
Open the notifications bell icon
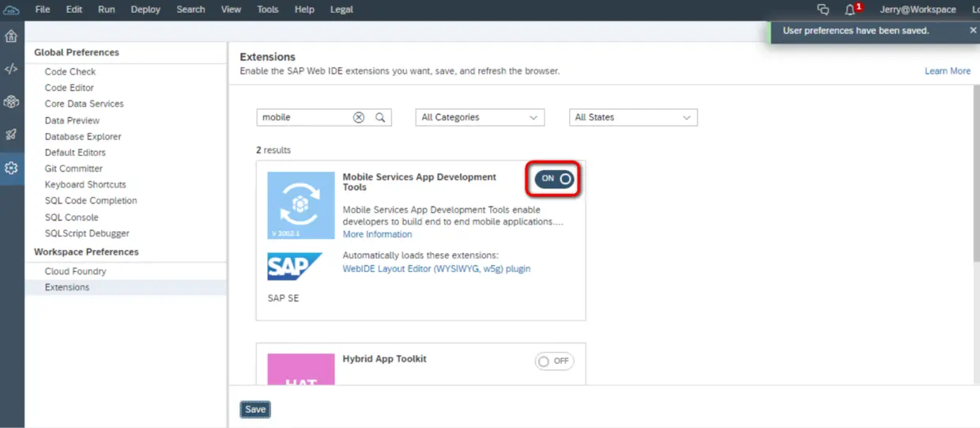(x=850, y=9)
